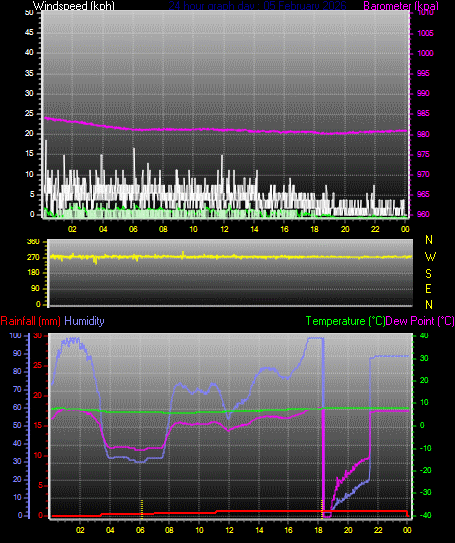
Task: Click "100" on the blue Humidity axis
Action: (15, 336)
